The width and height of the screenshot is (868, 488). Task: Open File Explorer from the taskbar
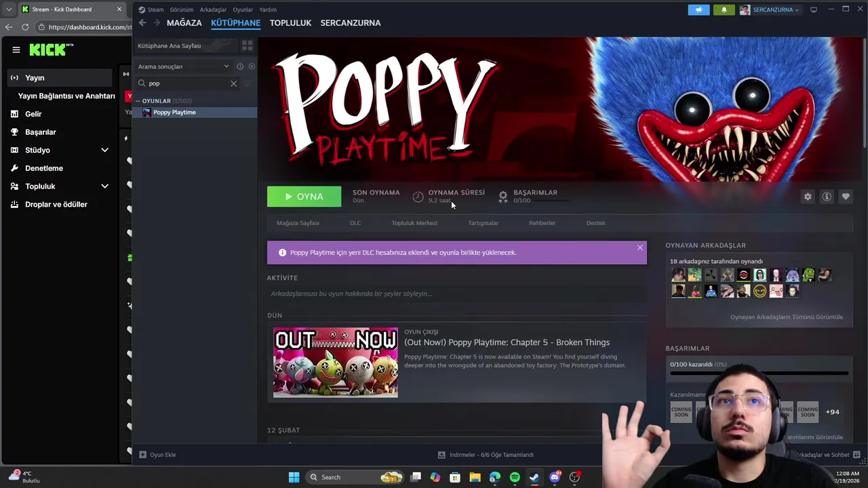pyautogui.click(x=475, y=477)
